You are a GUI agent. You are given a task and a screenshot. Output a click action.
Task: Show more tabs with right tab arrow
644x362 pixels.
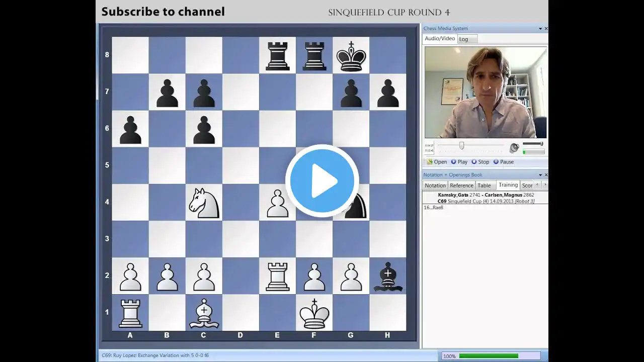[x=545, y=185]
